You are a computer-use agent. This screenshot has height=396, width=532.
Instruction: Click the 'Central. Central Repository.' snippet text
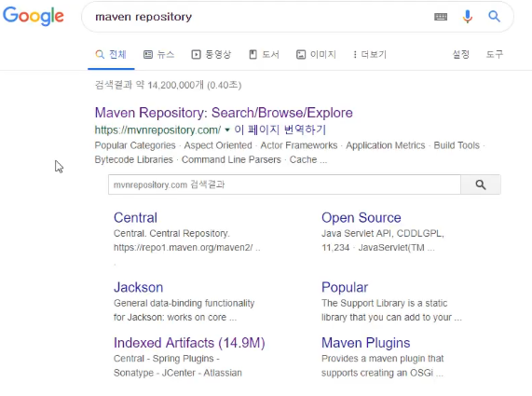coord(171,234)
